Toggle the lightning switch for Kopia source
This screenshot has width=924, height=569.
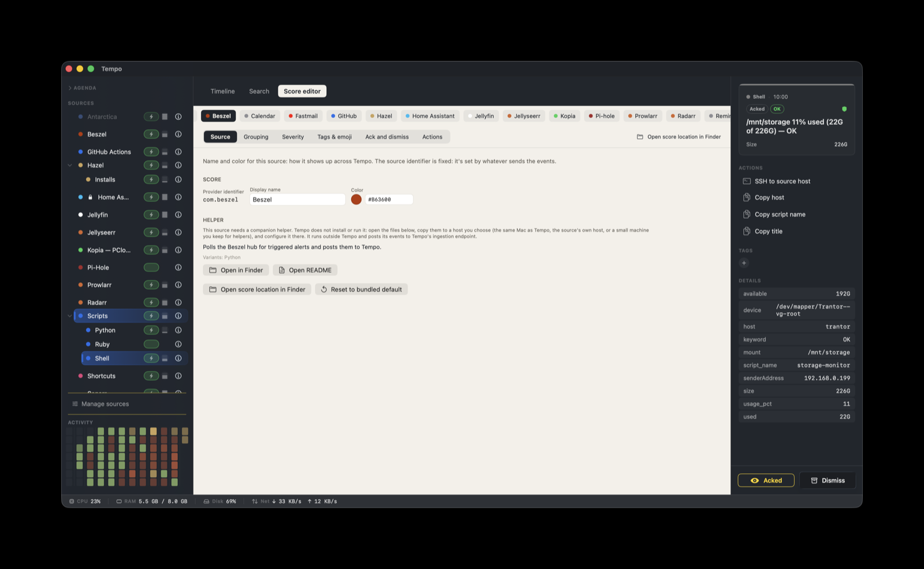pyautogui.click(x=151, y=250)
